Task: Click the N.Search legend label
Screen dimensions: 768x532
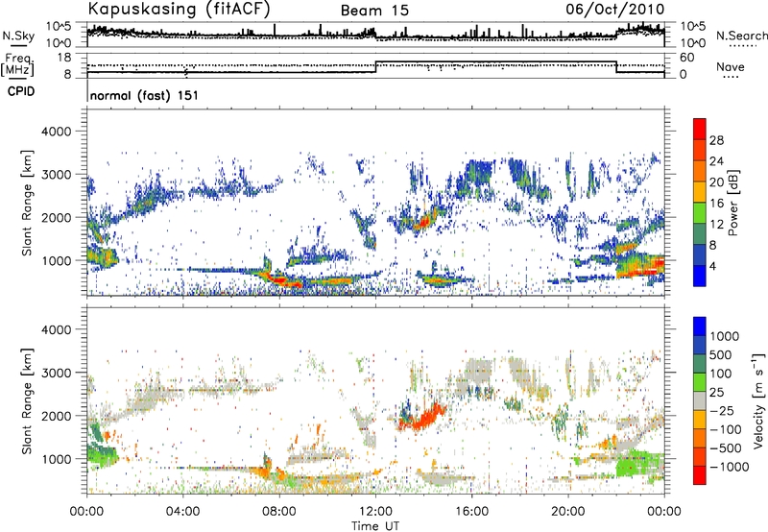Action: tap(741, 36)
